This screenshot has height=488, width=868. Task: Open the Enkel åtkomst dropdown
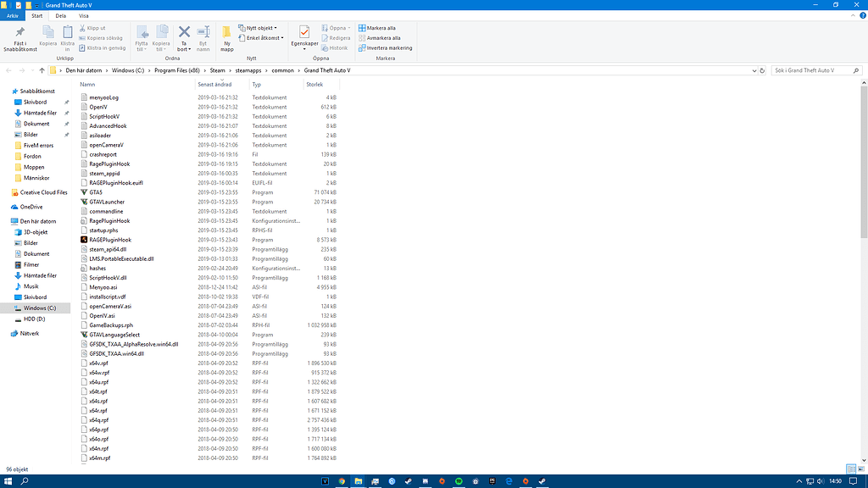[264, 36]
